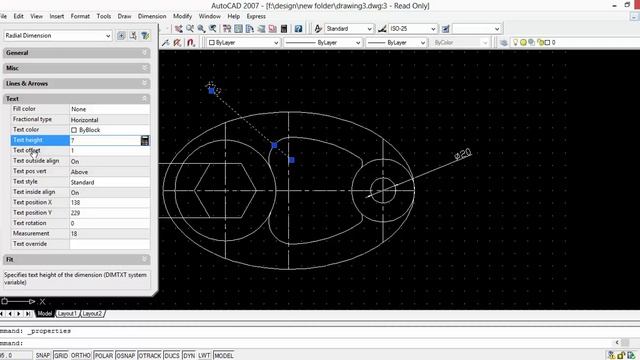Open the Text Style manager icon

coord(318,29)
